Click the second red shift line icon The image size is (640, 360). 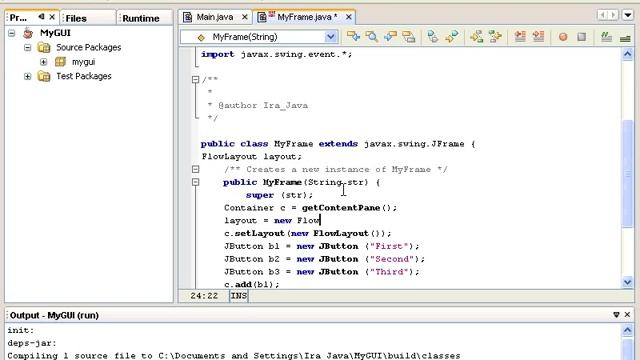tap(538, 37)
